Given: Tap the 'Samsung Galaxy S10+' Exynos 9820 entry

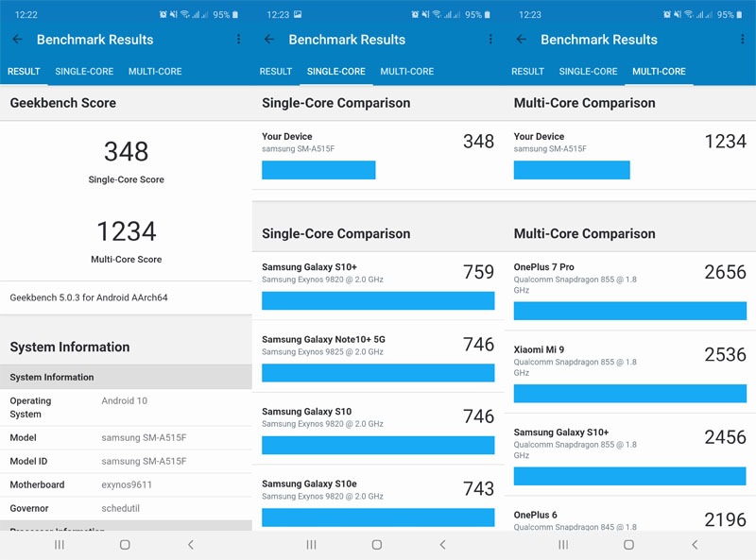Looking at the screenshot, I should (310, 267).
